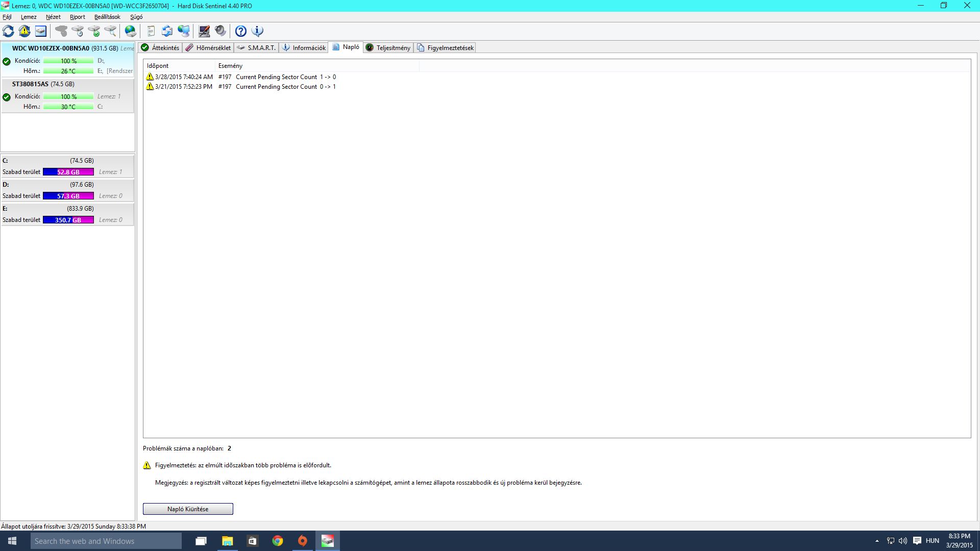Viewport: 980px width, 551px height.
Task: Open Task View from the taskbar
Action: tap(201, 541)
